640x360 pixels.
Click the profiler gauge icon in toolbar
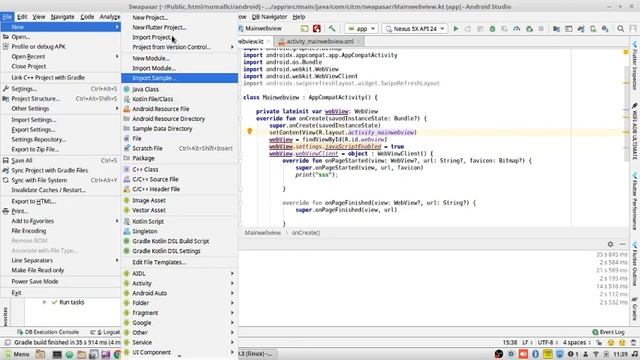point(517,29)
